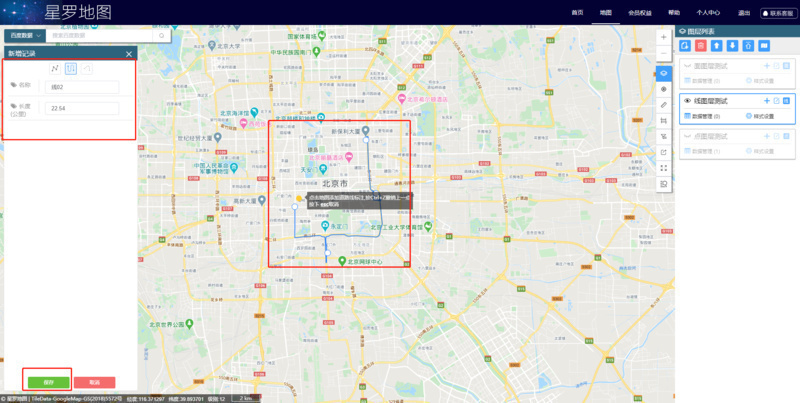The height and width of the screenshot is (403, 800).
Task: Toggle hidden-eye of 点图层测试 layer
Action: (x=687, y=136)
